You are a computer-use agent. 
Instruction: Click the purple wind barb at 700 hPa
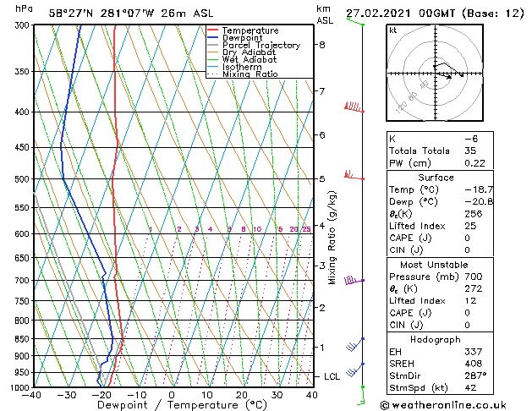[x=354, y=280]
